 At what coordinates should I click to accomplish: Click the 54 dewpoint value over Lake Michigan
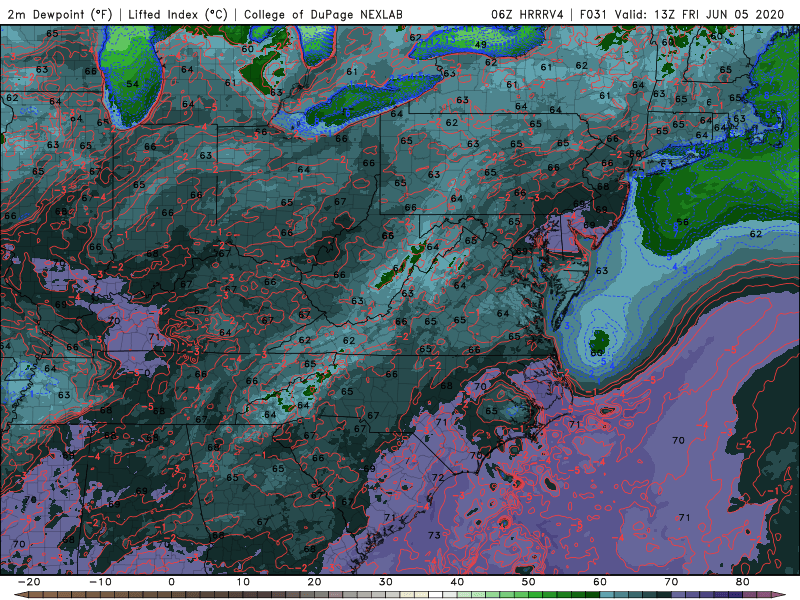coord(132,84)
